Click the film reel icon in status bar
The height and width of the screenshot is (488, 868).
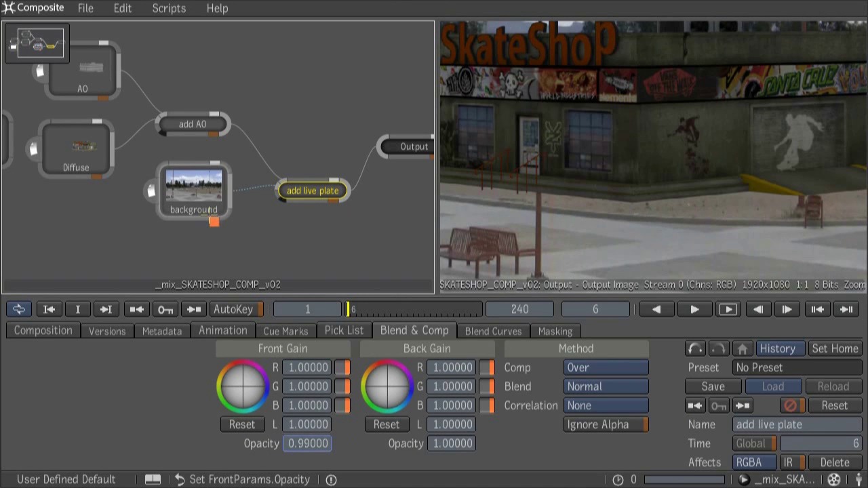coord(834,480)
